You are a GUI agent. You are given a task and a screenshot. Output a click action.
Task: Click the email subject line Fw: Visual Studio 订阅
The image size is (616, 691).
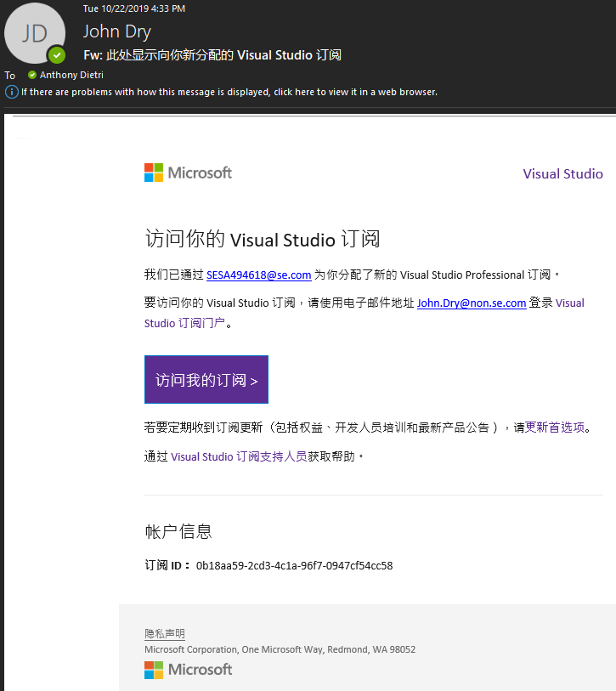coord(212,55)
